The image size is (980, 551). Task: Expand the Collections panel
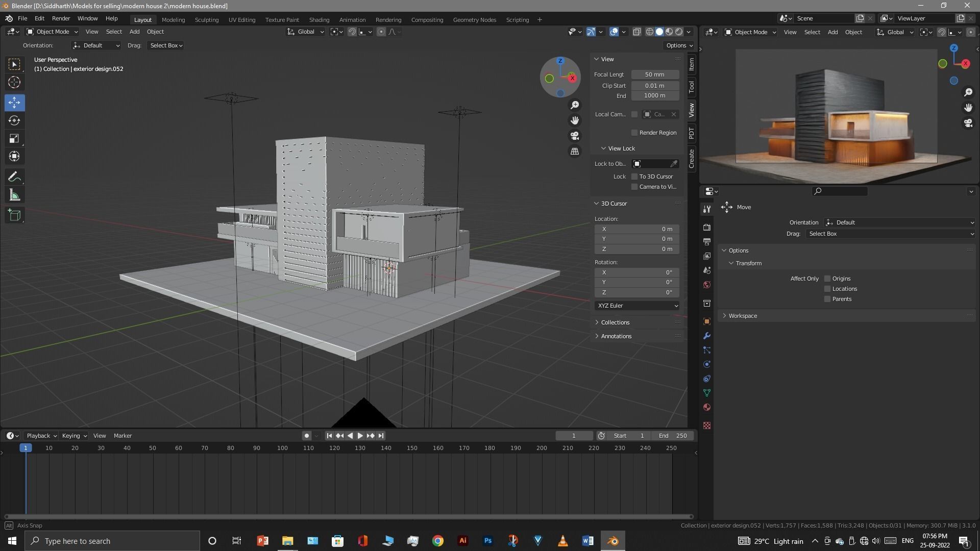[x=615, y=322]
